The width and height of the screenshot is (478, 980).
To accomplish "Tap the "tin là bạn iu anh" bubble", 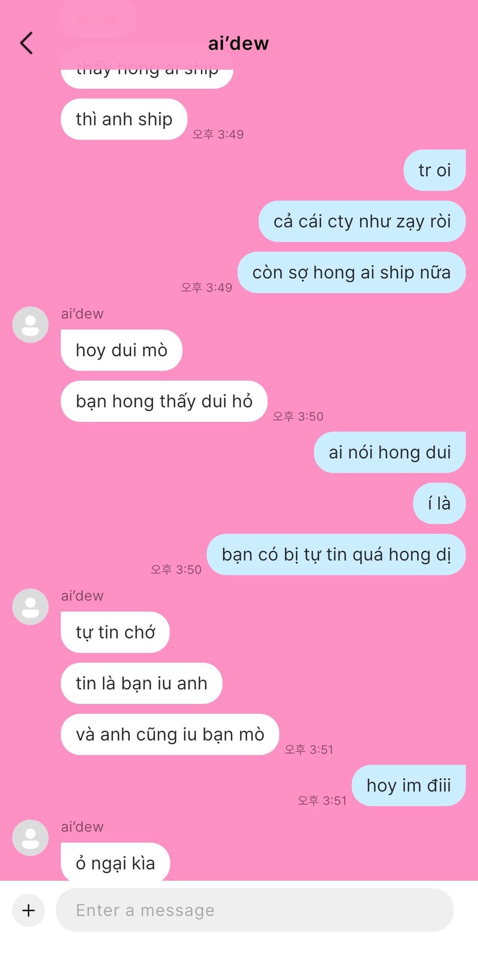I will (141, 683).
